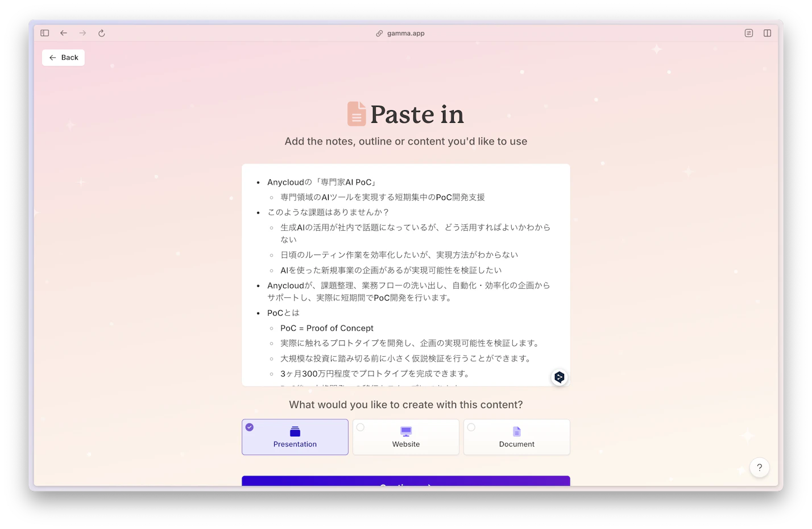The width and height of the screenshot is (812, 529).
Task: Click the line "3ヶ月300万円程度でプロトタイプを完成できます。"
Action: 376,374
